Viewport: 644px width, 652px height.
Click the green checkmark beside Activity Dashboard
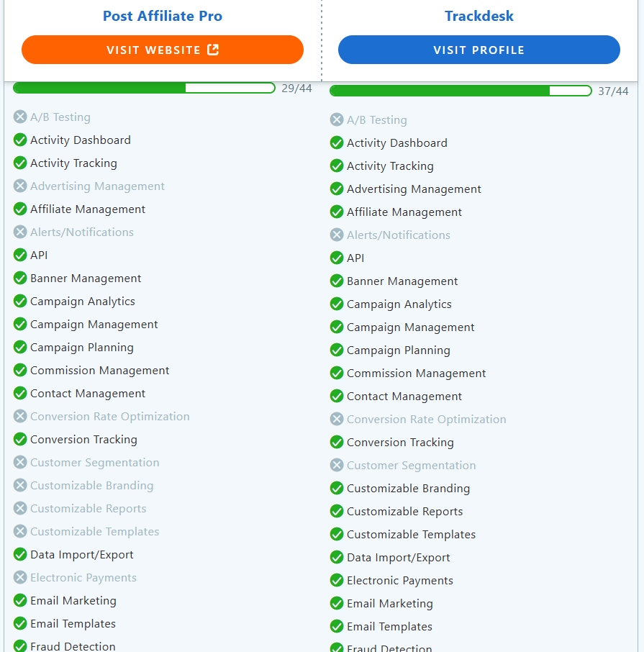(x=19, y=140)
